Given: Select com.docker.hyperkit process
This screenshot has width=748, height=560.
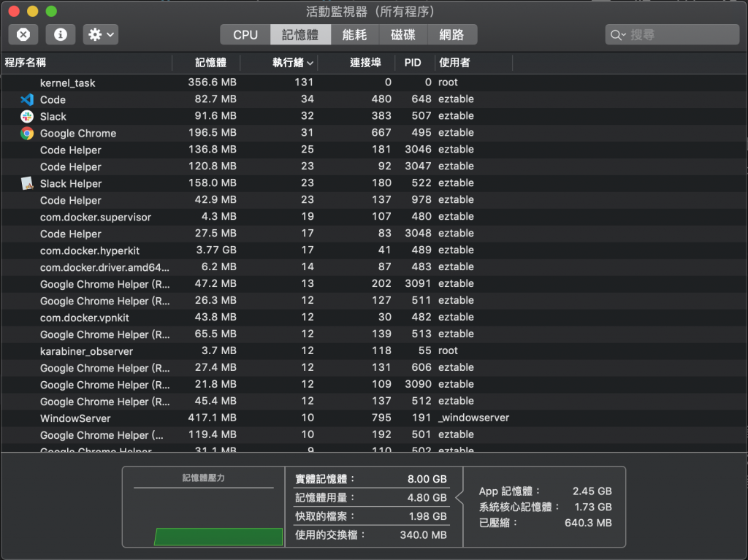Looking at the screenshot, I should click(374, 250).
